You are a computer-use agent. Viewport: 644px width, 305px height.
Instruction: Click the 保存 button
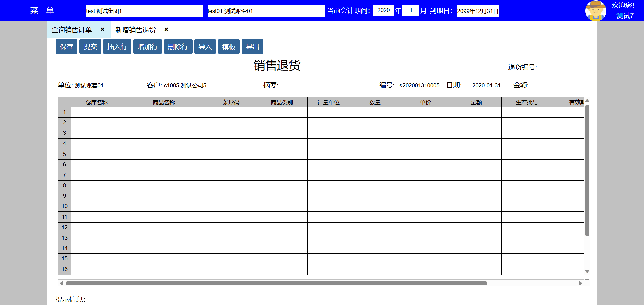[66, 47]
